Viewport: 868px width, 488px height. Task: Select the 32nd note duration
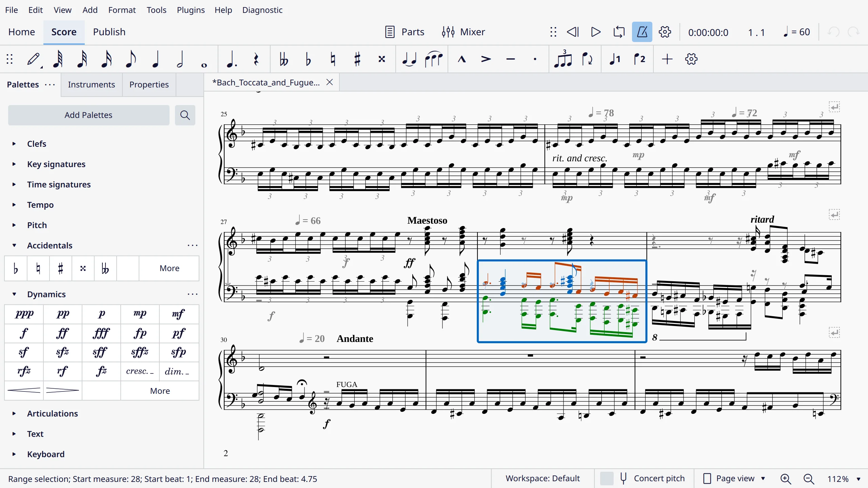click(x=82, y=59)
